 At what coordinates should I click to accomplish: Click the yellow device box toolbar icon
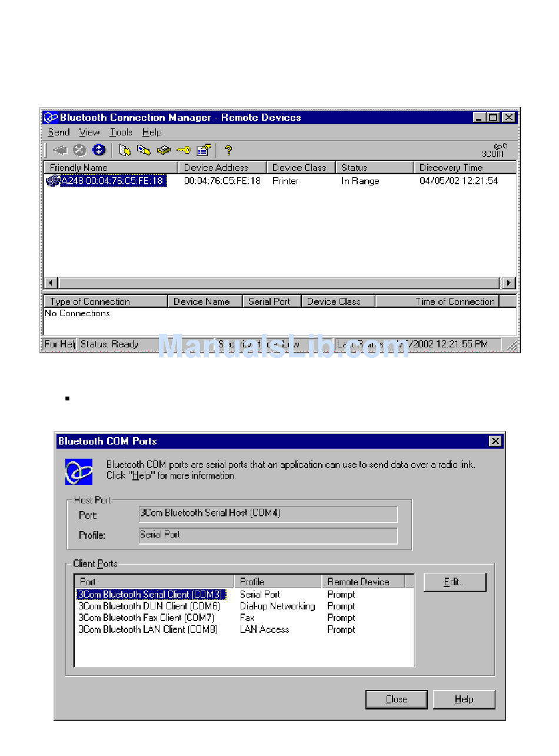(x=164, y=150)
